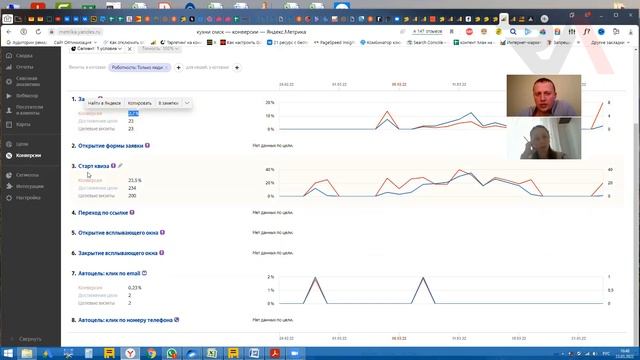This screenshot has height=360, width=640.
Task: Click the f? extension icon in toolbar
Action: click(586, 31)
